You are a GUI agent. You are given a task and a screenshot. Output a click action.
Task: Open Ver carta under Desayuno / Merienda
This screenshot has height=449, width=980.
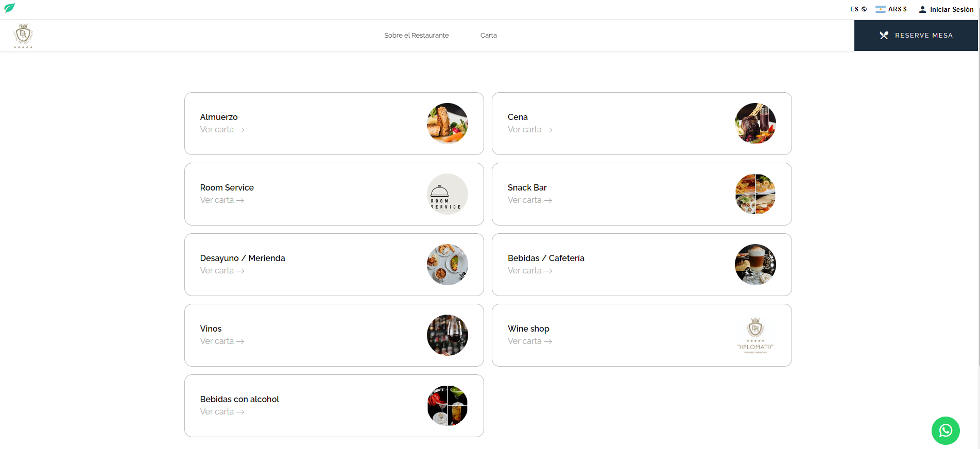click(222, 271)
